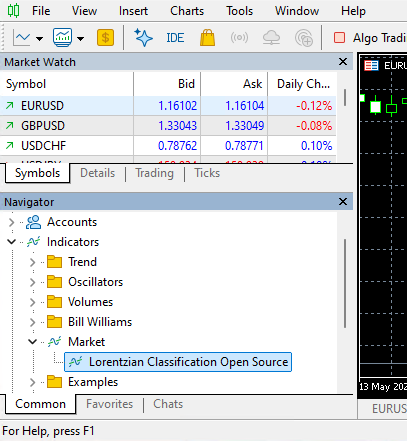Click the Symbol column header
The height and width of the screenshot is (441, 407).
67,84
